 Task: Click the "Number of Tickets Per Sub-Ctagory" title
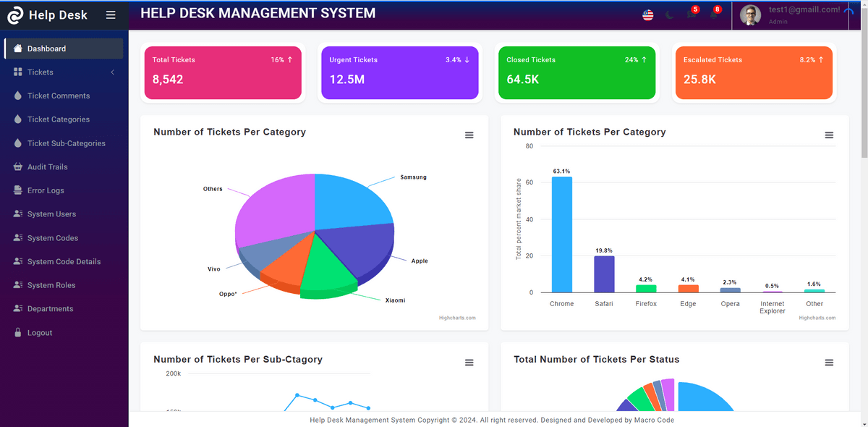point(238,360)
